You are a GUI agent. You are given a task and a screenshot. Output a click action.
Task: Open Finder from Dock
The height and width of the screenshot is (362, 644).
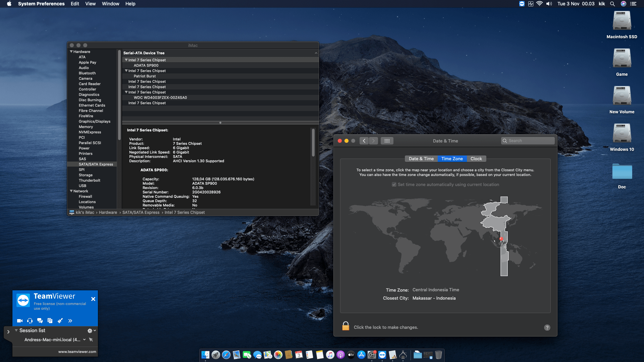pos(205,355)
